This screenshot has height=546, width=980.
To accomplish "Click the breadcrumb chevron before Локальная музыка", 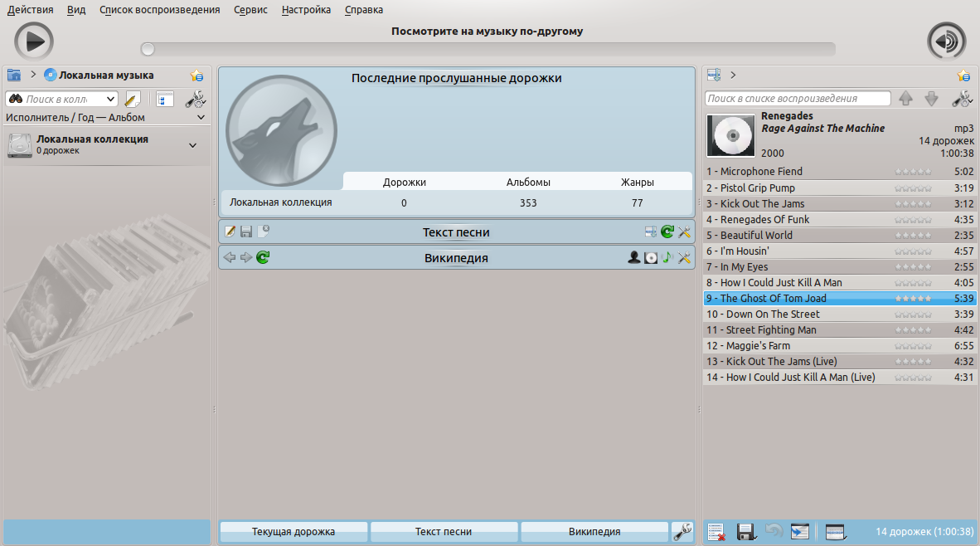I will (33, 75).
